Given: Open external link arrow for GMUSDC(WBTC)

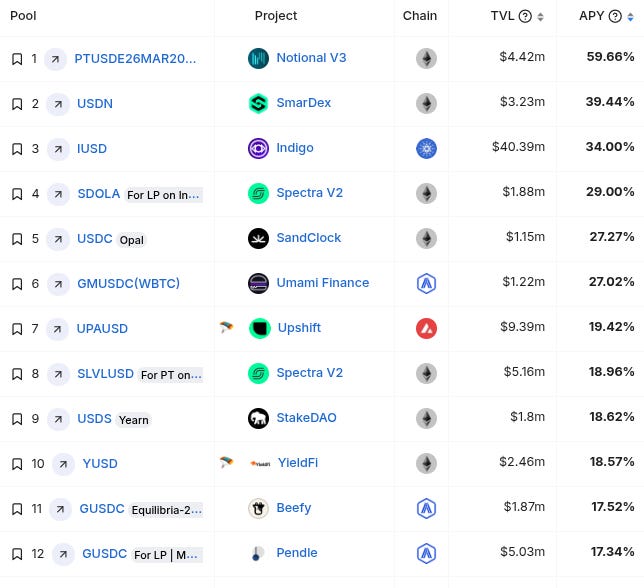Looking at the screenshot, I should [x=58, y=284].
